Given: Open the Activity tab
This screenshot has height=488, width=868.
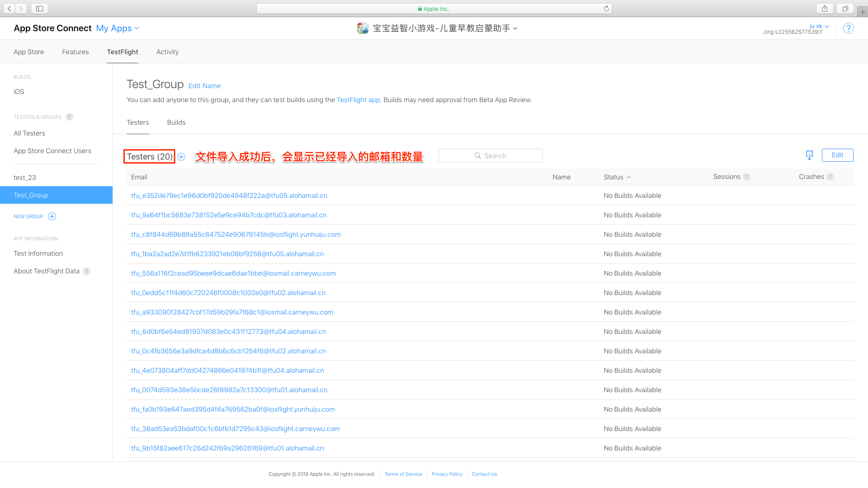Looking at the screenshot, I should point(167,52).
